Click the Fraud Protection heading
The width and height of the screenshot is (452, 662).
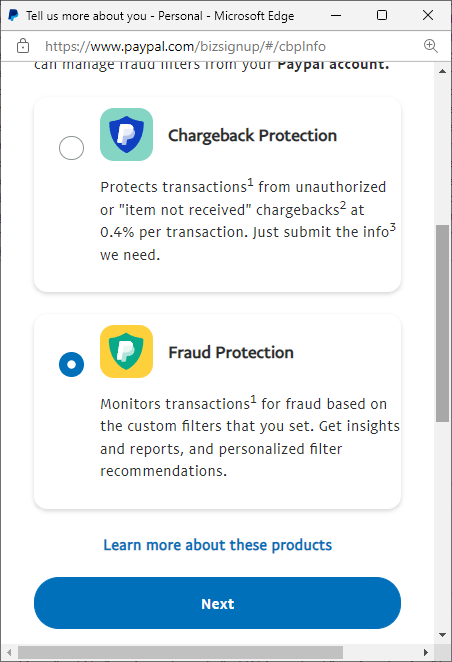(x=231, y=353)
